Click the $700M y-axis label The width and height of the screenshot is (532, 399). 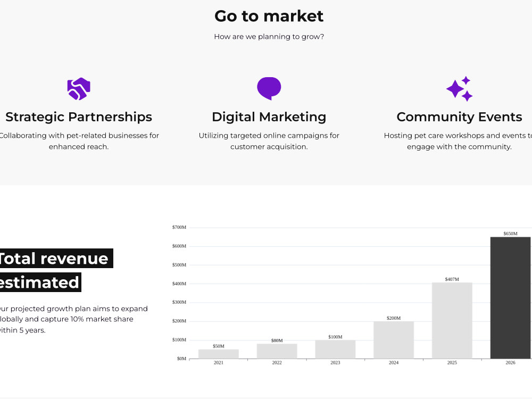[179, 227]
